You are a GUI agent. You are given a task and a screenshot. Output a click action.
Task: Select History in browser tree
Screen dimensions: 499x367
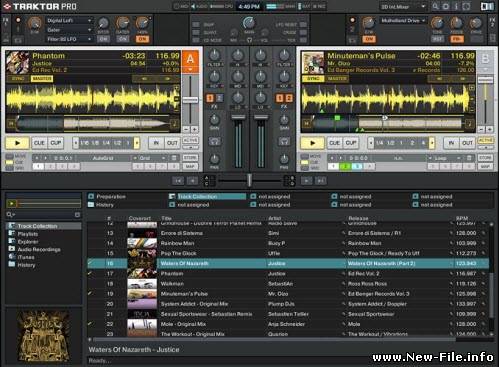[x=26, y=265]
